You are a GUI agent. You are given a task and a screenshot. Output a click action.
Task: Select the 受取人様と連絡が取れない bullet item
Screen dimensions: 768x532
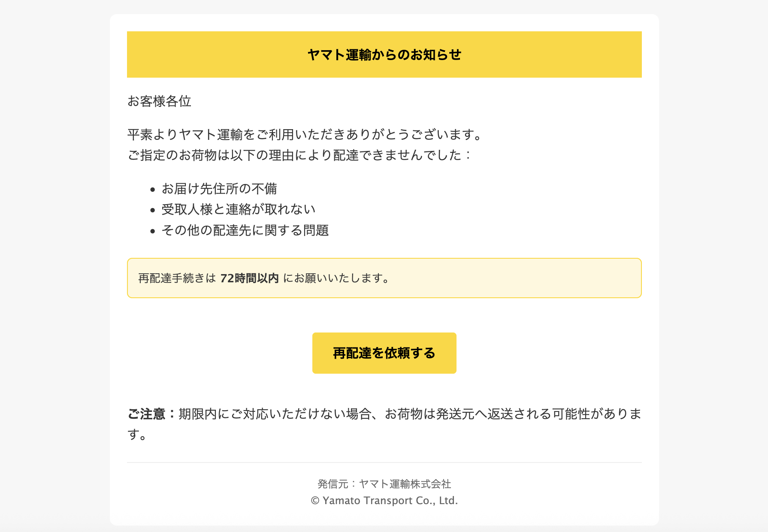(239, 209)
